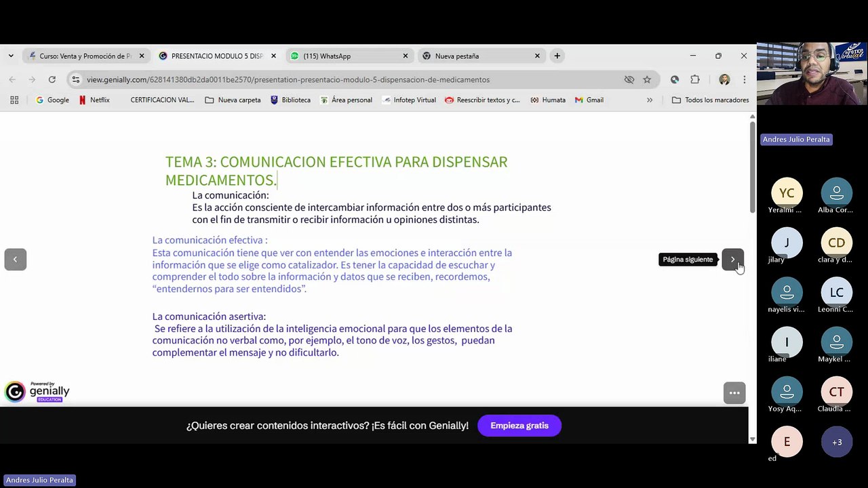The image size is (868, 488).
Task: Click the Empieza gratis button
Action: click(519, 426)
